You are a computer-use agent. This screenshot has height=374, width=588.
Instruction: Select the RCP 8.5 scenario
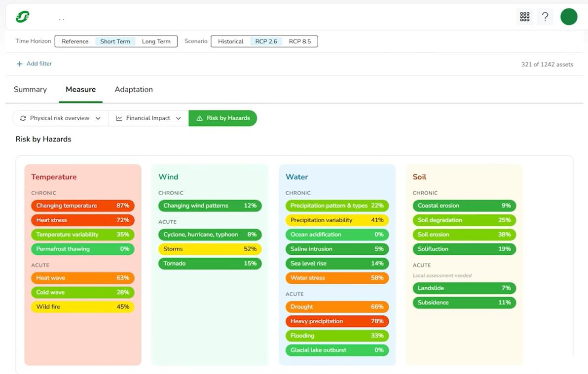[300, 41]
